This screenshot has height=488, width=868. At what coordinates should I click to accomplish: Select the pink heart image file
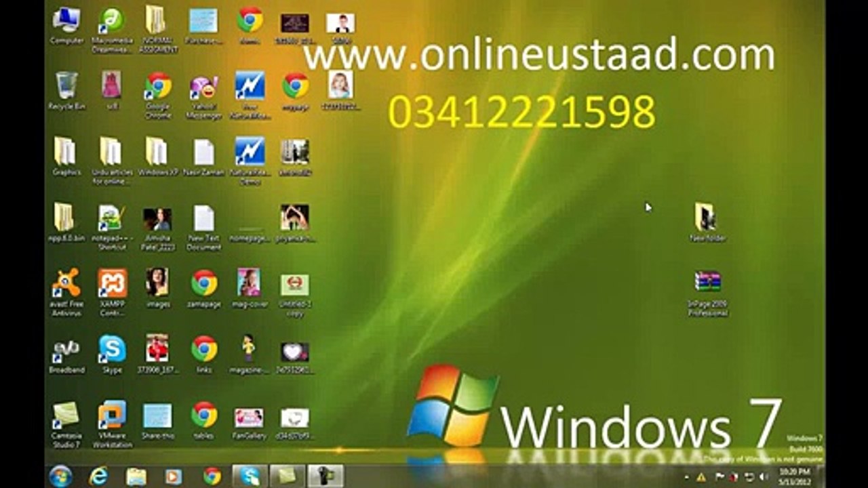[294, 357]
